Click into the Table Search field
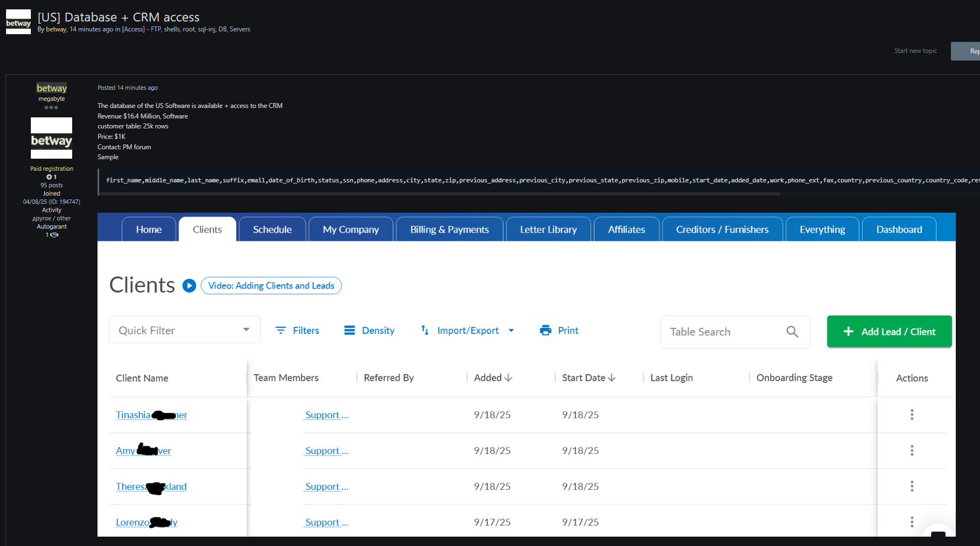 [722, 332]
